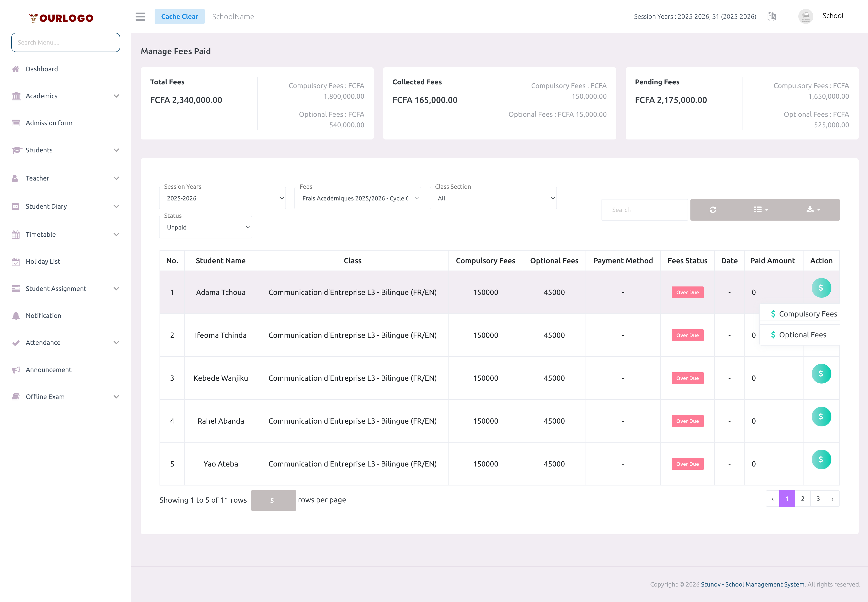Type in the table Search field
The height and width of the screenshot is (602, 868).
(644, 210)
